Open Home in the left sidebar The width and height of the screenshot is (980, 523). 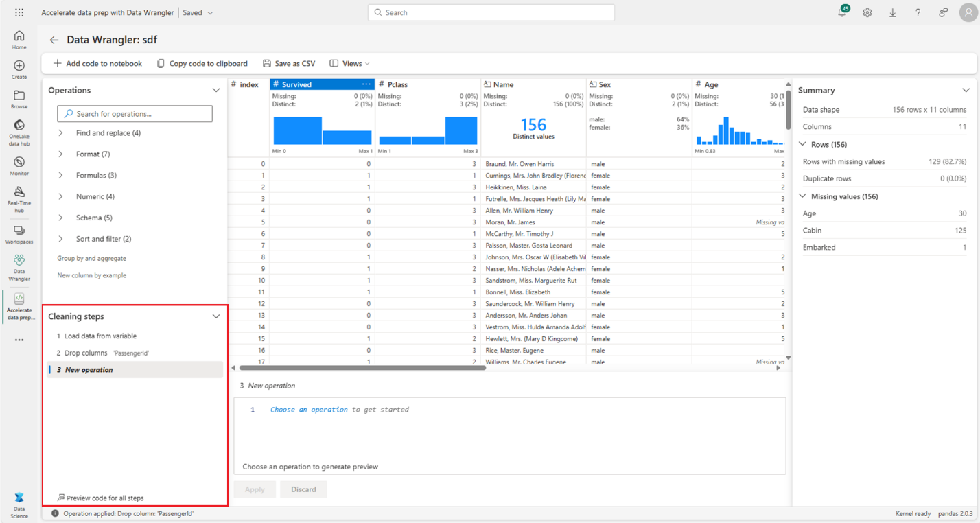[19, 40]
